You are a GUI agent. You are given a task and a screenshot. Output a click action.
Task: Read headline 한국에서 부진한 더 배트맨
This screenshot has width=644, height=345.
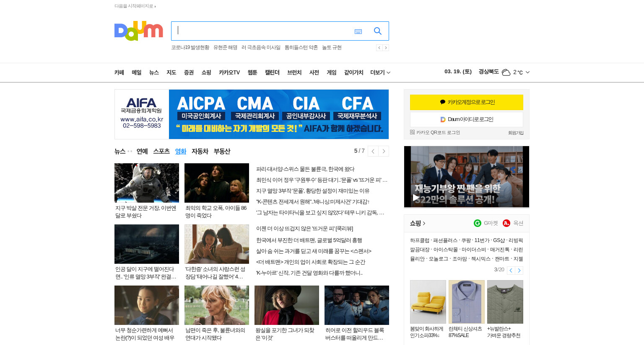pyautogui.click(x=309, y=240)
